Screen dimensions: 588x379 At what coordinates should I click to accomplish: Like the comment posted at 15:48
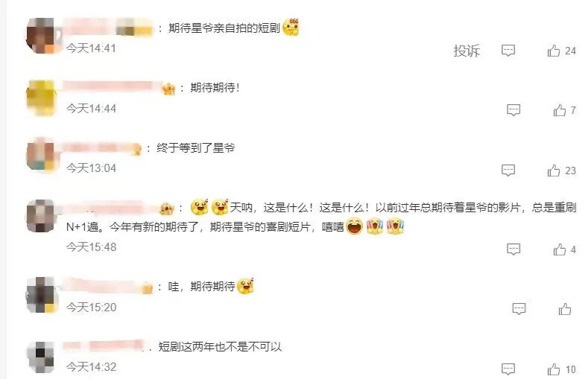pos(560,249)
